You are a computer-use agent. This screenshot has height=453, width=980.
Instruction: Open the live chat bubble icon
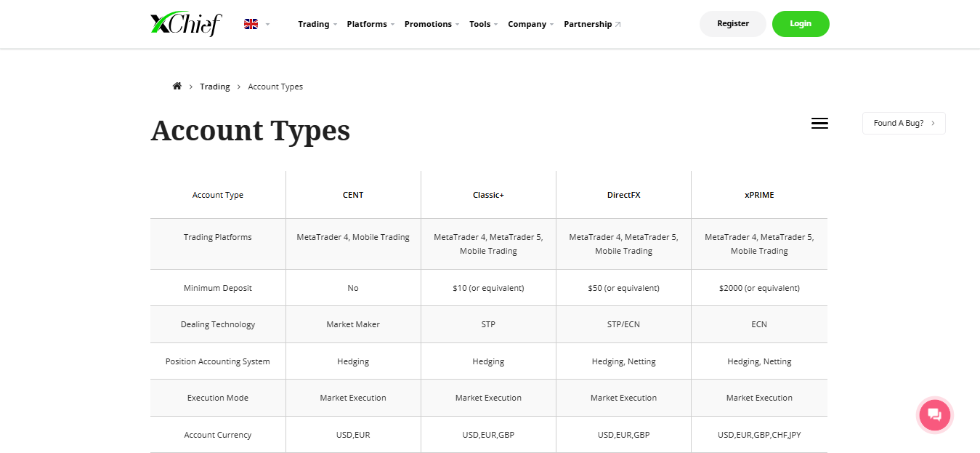coord(934,415)
